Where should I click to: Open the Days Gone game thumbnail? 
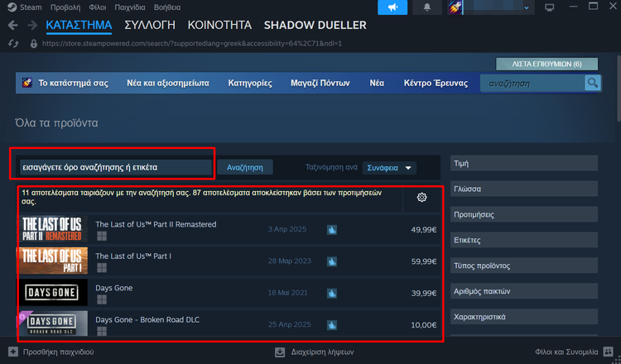click(x=52, y=292)
